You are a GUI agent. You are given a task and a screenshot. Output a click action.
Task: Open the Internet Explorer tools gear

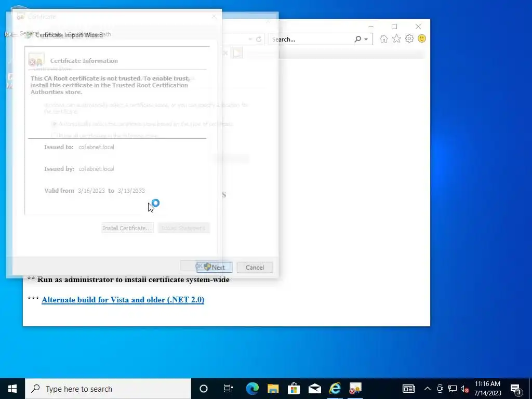click(x=409, y=38)
